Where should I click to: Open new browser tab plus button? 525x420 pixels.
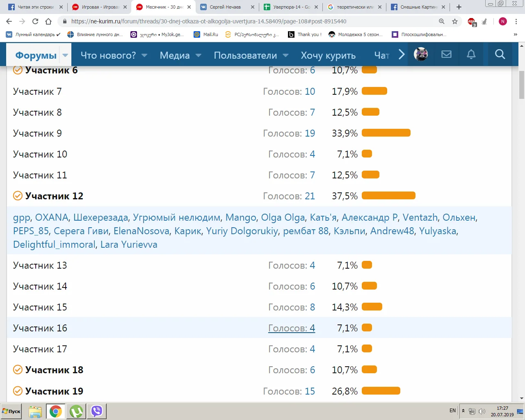tap(459, 7)
